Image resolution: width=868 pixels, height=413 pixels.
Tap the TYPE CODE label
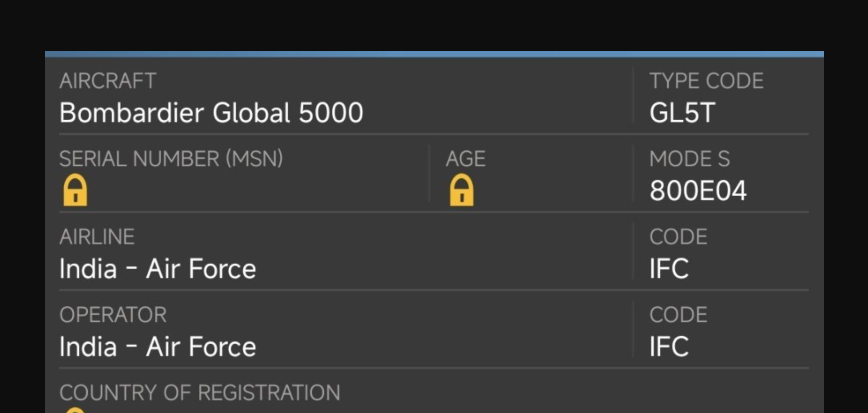pos(706,81)
